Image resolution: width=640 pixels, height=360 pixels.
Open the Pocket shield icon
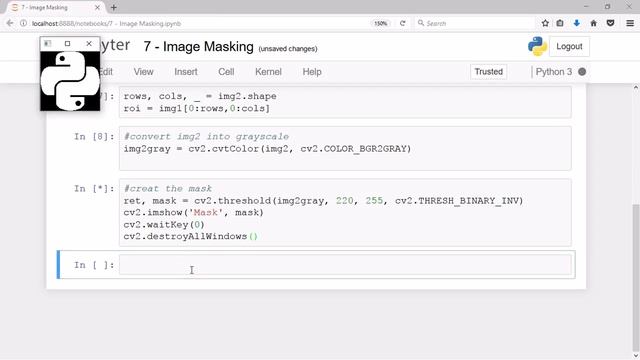pyautogui.click(x=610, y=23)
